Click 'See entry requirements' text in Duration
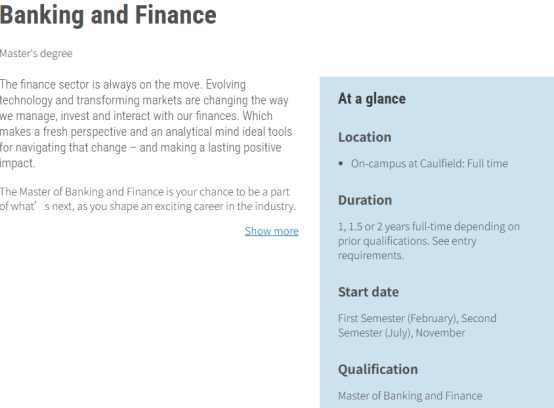This screenshot has width=554, height=408. tap(407, 248)
